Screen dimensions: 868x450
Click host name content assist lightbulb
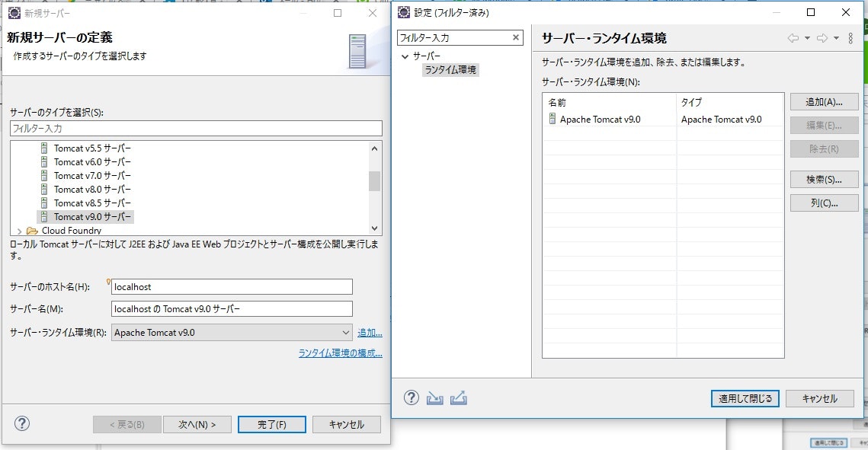108,282
